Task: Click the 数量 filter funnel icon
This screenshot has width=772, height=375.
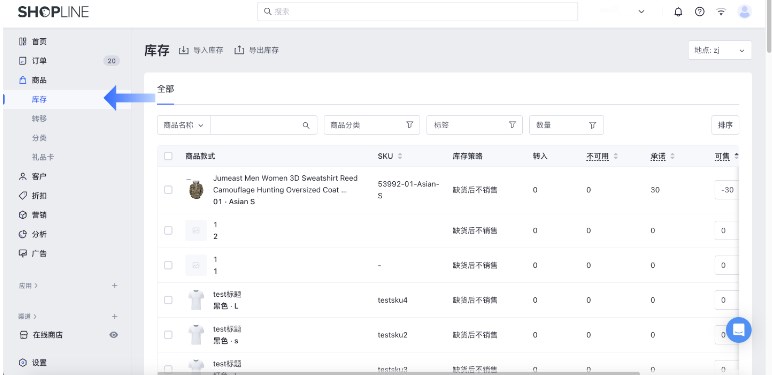Action: click(x=593, y=125)
